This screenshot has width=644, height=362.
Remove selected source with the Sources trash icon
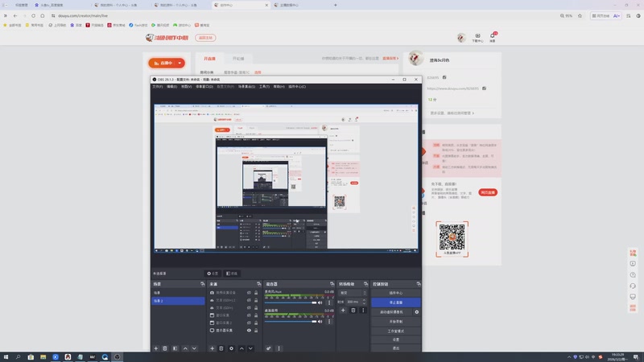click(221, 348)
